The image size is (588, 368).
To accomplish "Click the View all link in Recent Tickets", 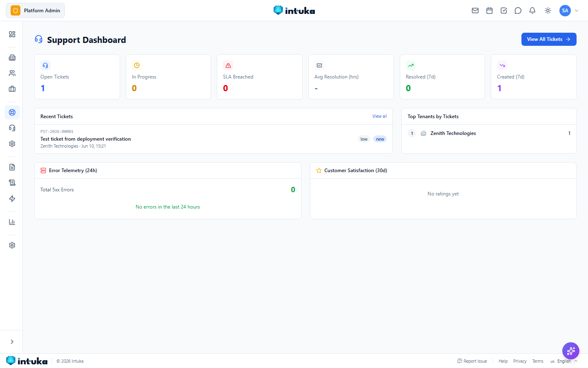I will click(379, 117).
